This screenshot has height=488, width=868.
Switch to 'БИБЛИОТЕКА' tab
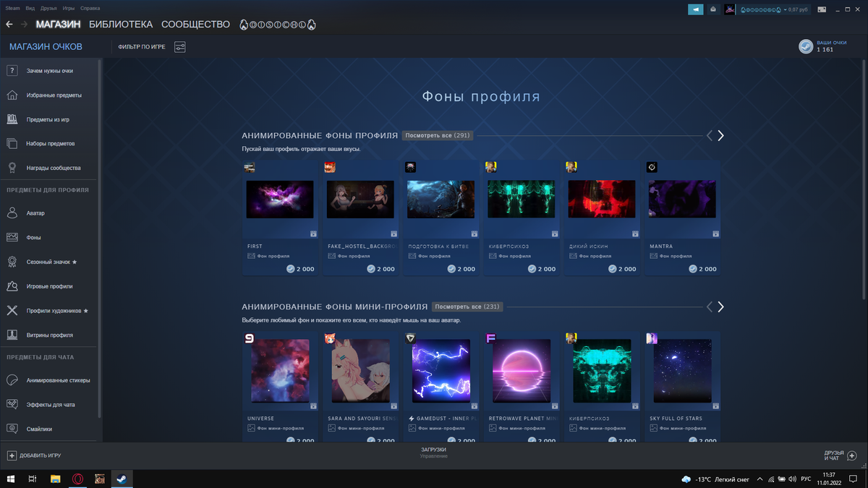pyautogui.click(x=121, y=25)
